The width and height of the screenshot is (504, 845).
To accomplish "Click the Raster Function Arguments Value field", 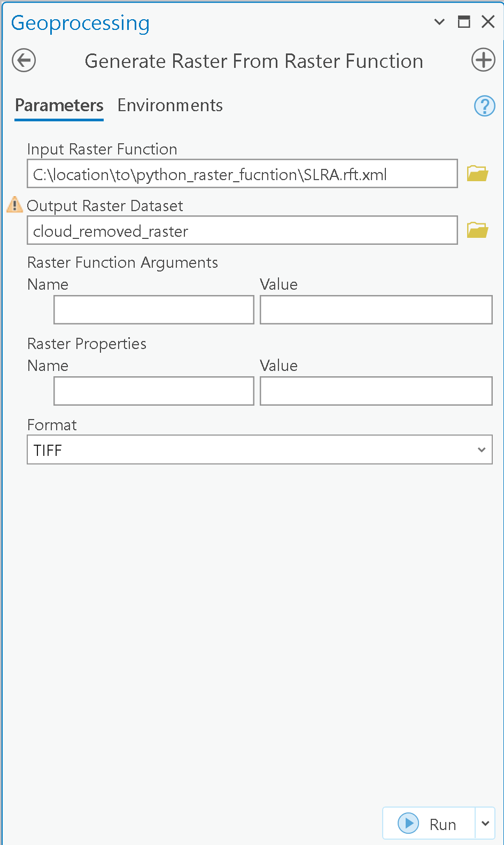I will pyautogui.click(x=376, y=310).
